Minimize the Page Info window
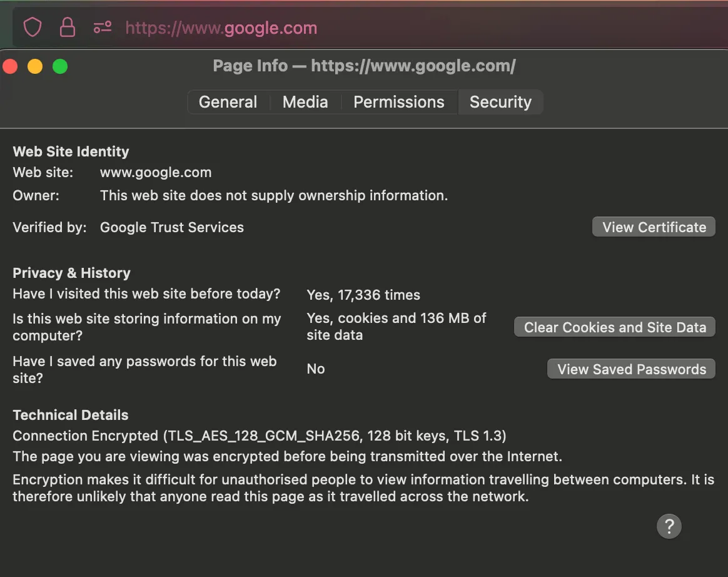This screenshot has height=577, width=728. pyautogui.click(x=35, y=66)
